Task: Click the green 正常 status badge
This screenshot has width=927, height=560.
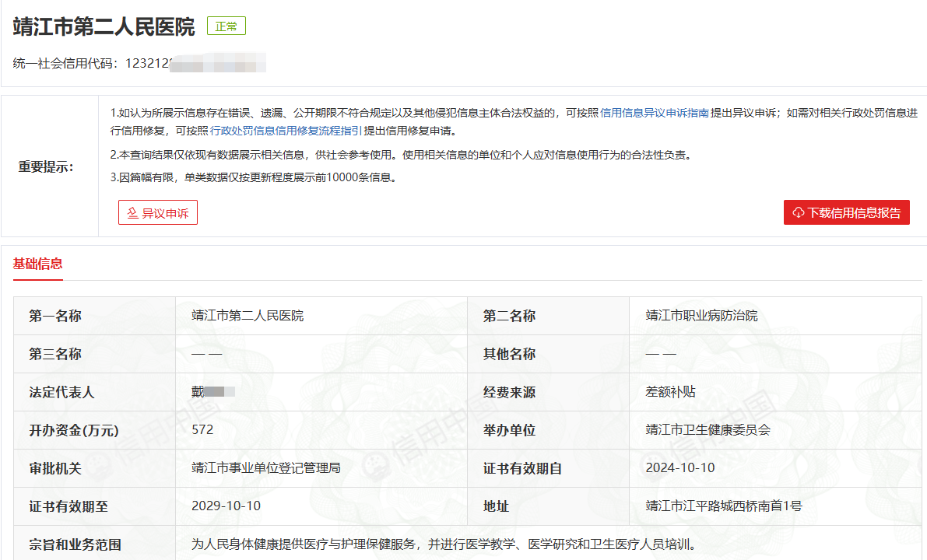Action: coord(226,26)
